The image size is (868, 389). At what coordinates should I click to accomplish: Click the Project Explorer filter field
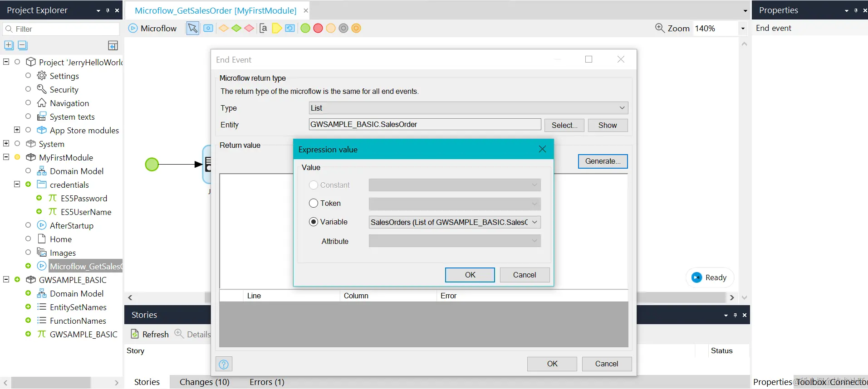coord(61,29)
